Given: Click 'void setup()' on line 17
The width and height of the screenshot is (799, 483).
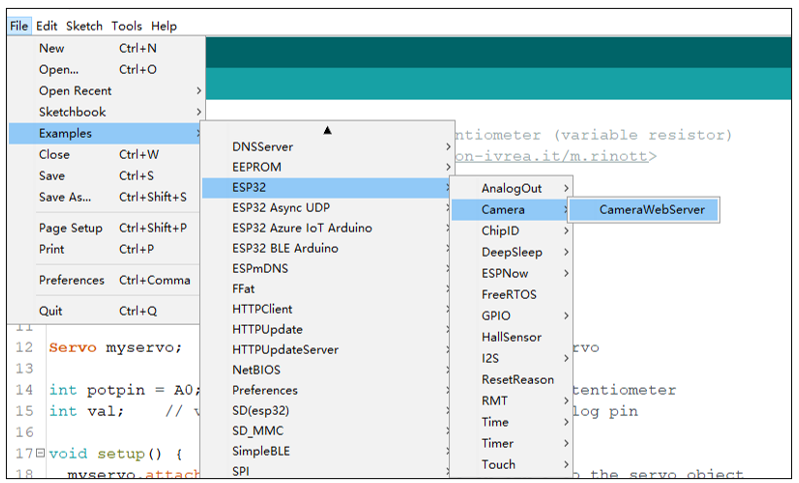Looking at the screenshot, I should tap(105, 453).
